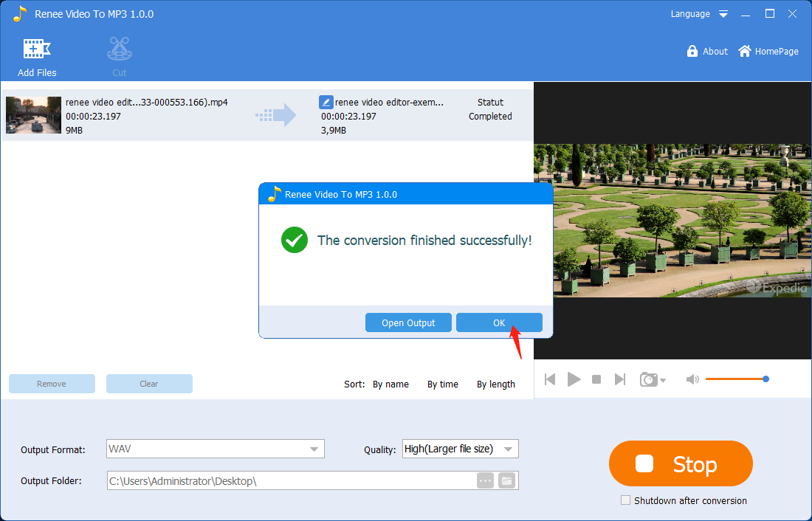Open the About menu item
This screenshot has width=812, height=521.
[x=707, y=52]
